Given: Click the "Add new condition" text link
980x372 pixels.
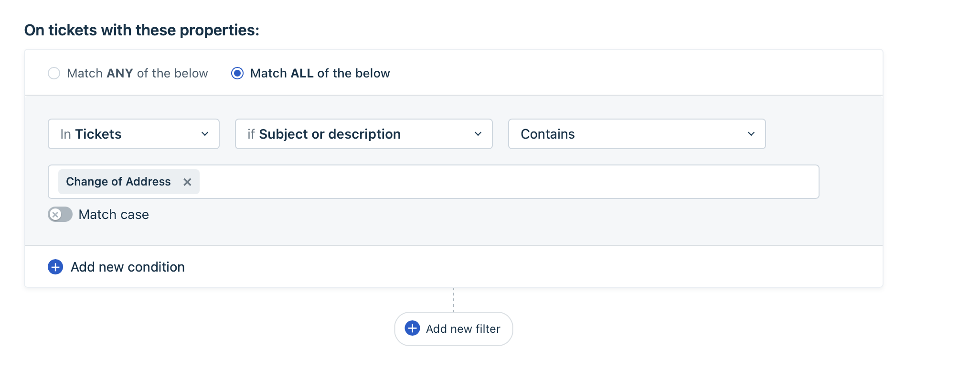Looking at the screenshot, I should point(128,267).
